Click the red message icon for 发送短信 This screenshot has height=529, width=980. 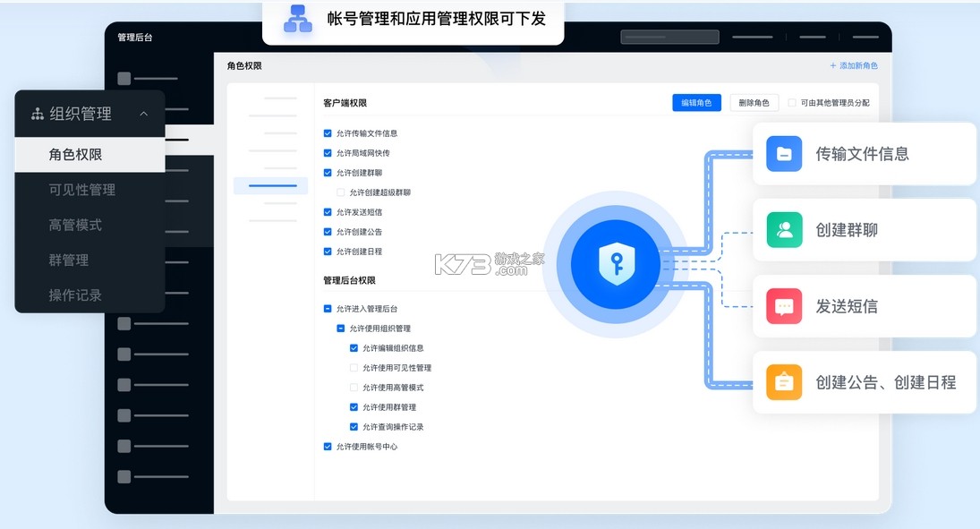point(784,306)
